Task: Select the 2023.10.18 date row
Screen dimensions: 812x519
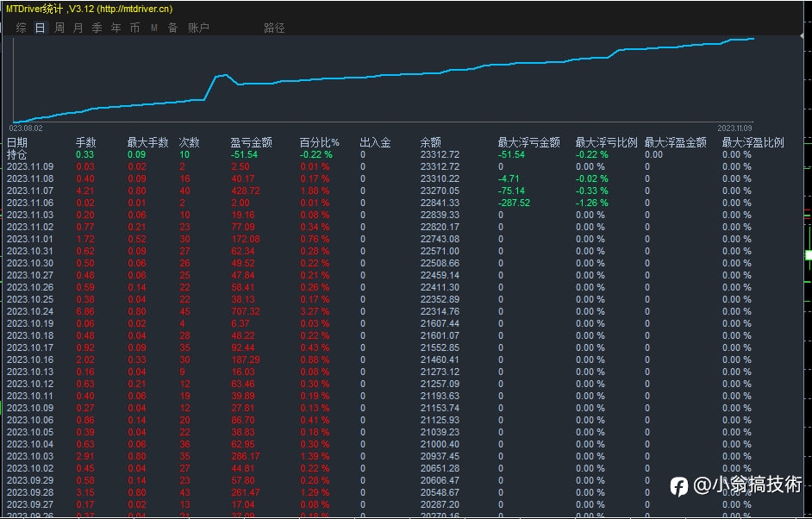Action: tap(30, 335)
